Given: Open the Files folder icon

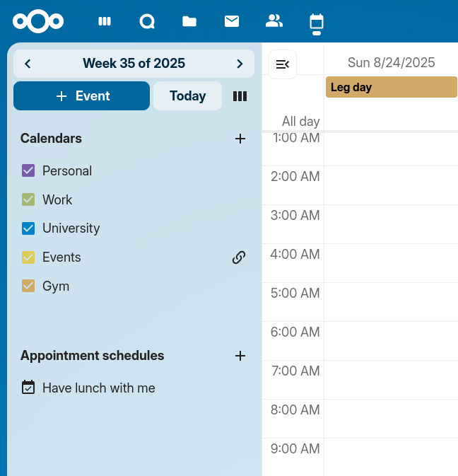Looking at the screenshot, I should pos(189,21).
